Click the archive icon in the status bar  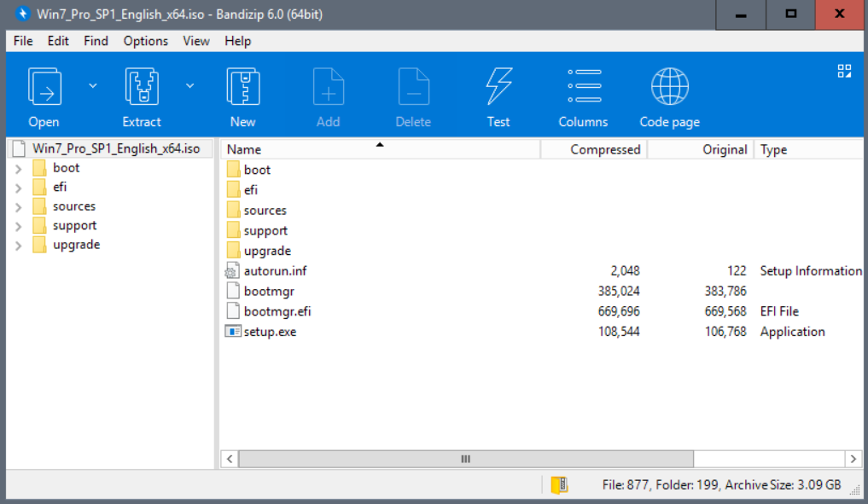tap(559, 485)
